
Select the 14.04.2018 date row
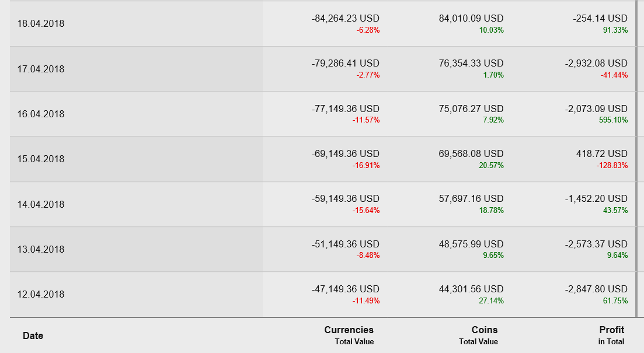(41, 204)
